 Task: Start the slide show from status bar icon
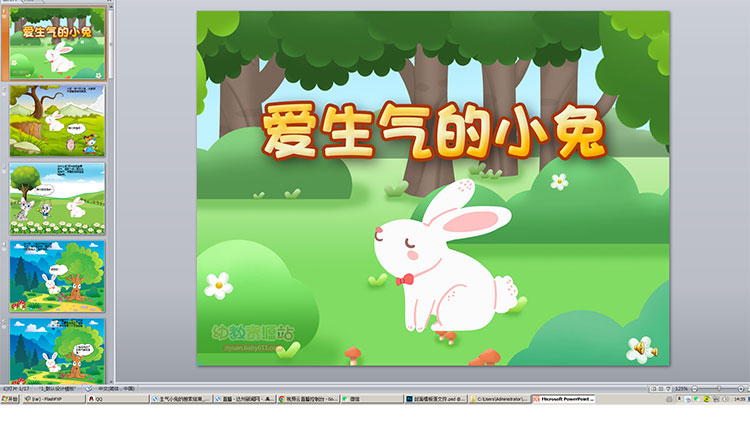pyautogui.click(x=668, y=389)
